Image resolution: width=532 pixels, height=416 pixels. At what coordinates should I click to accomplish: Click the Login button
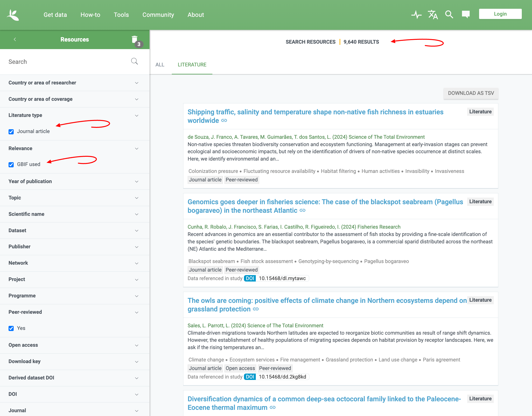click(x=500, y=14)
